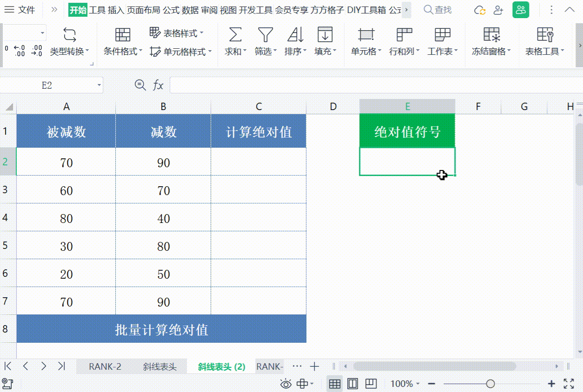
Task: Expand the 冻结窗格 dropdown arrow
Action: (x=509, y=51)
